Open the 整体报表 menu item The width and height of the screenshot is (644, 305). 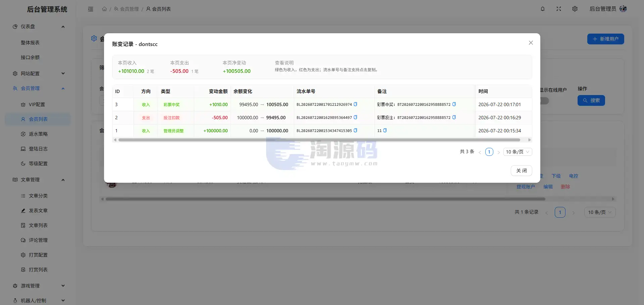(38, 43)
